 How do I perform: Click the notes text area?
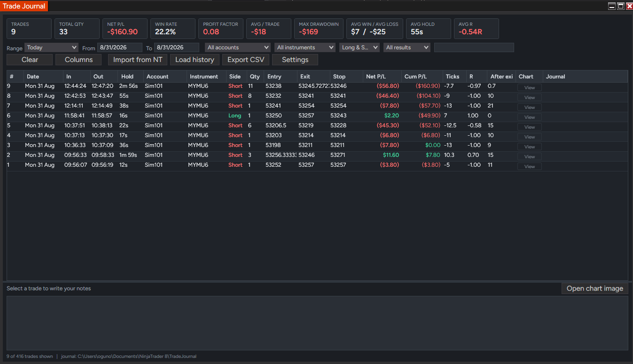click(317, 323)
